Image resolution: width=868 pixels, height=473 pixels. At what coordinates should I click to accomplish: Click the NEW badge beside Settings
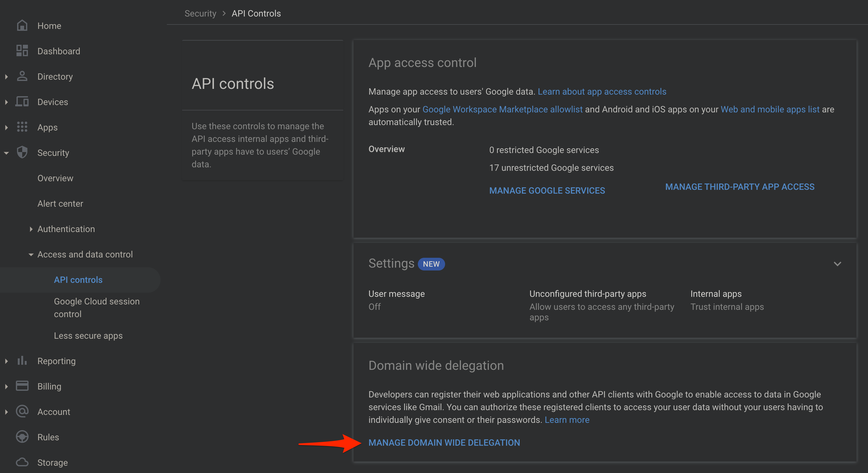(431, 264)
